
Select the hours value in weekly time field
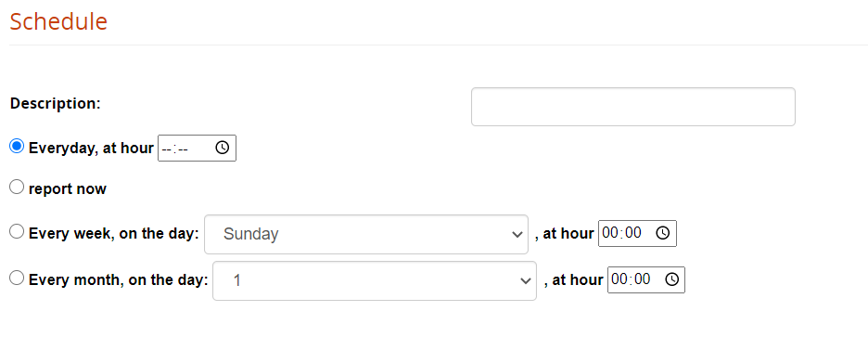click(609, 233)
